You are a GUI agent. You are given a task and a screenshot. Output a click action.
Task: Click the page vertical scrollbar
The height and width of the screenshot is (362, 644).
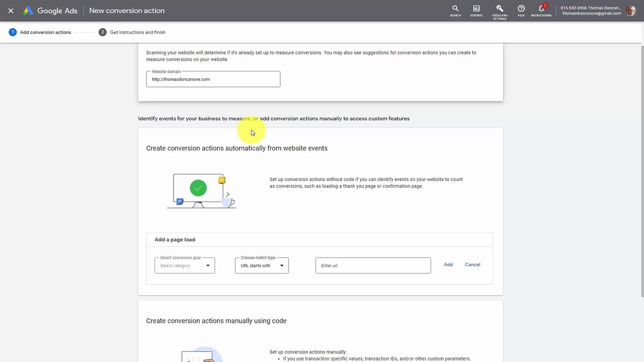tap(641, 171)
